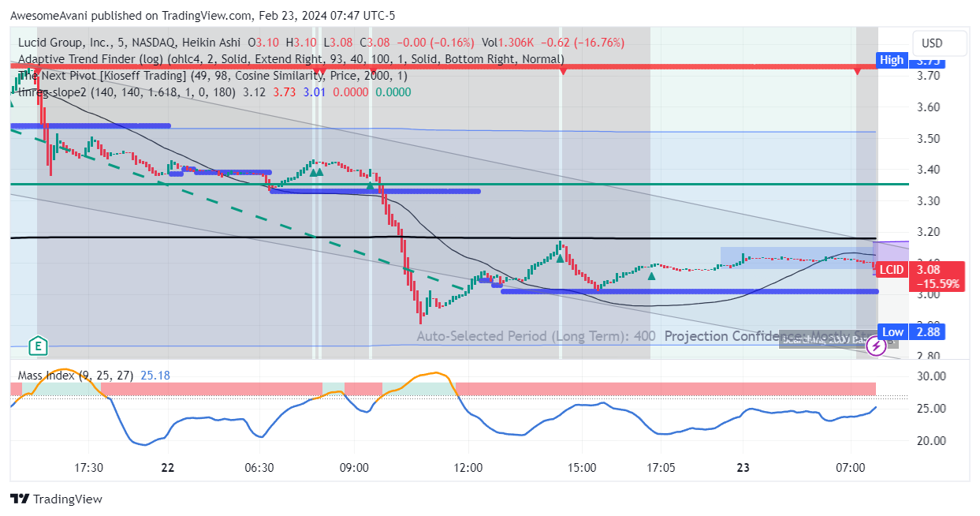Click the purple lightning bolt icon

[x=875, y=346]
